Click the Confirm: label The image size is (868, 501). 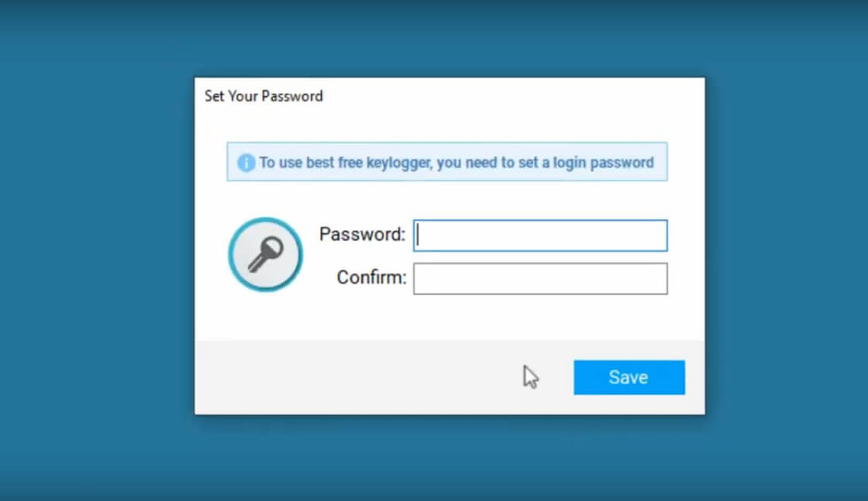click(371, 277)
